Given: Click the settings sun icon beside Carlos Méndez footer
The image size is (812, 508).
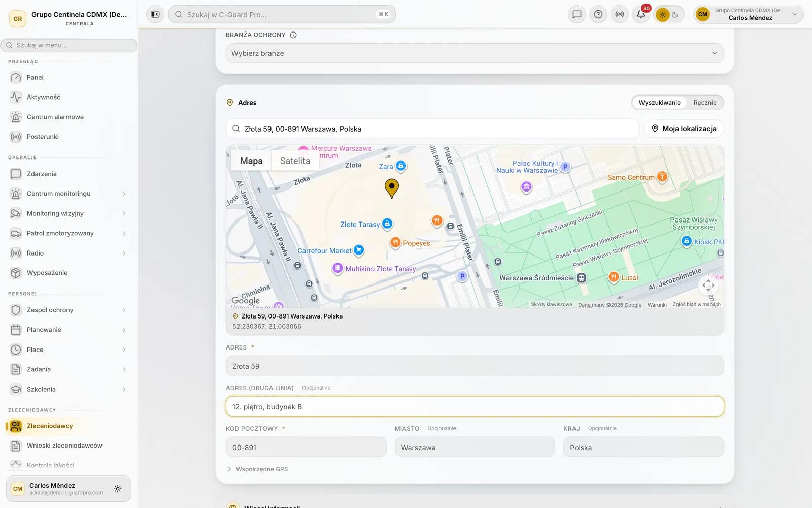Looking at the screenshot, I should coord(118,489).
